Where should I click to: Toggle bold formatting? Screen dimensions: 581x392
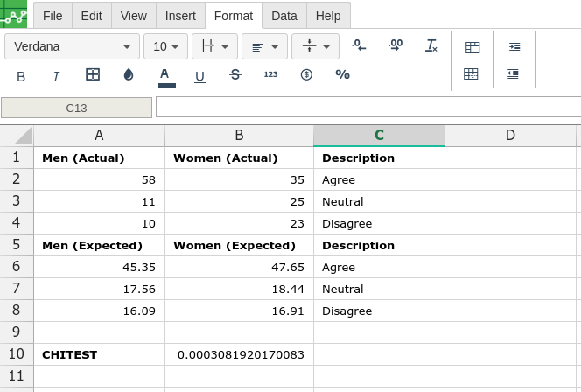coord(21,76)
